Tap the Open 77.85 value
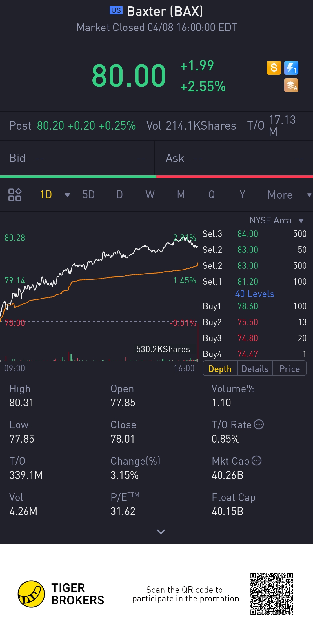313x644 pixels. point(123,403)
